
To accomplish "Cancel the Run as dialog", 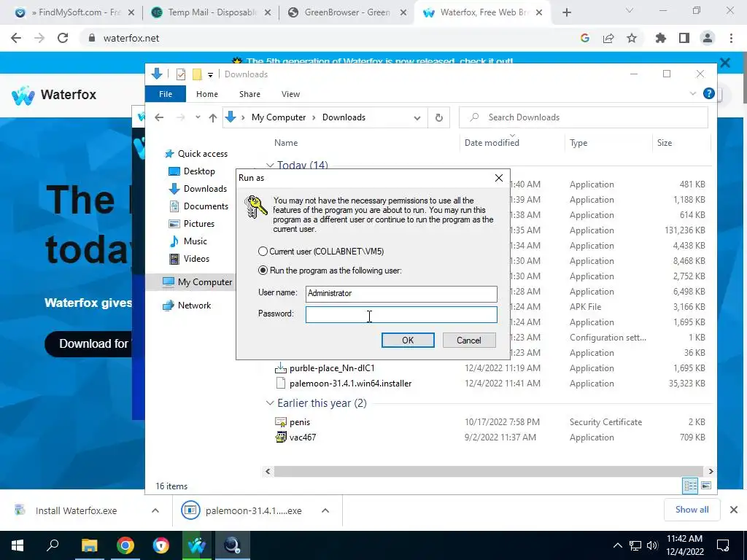I will pyautogui.click(x=469, y=340).
